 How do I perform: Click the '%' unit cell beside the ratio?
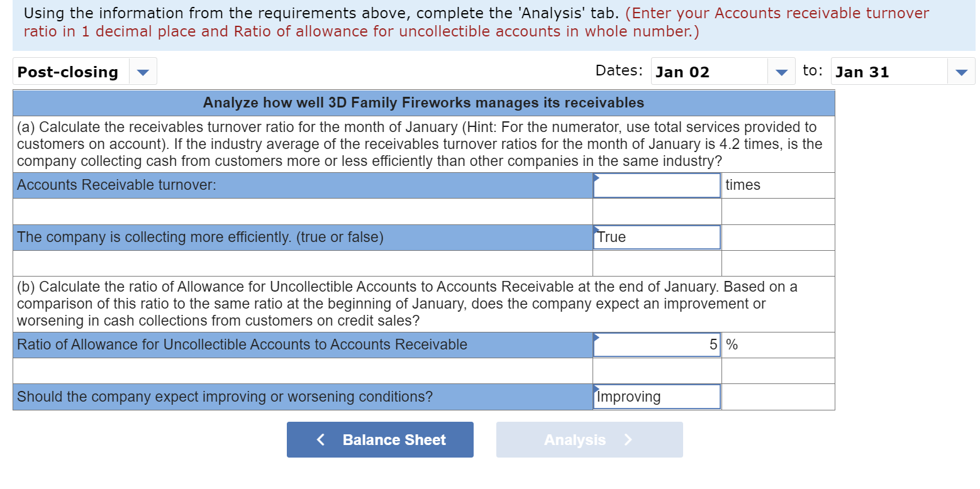pos(777,344)
